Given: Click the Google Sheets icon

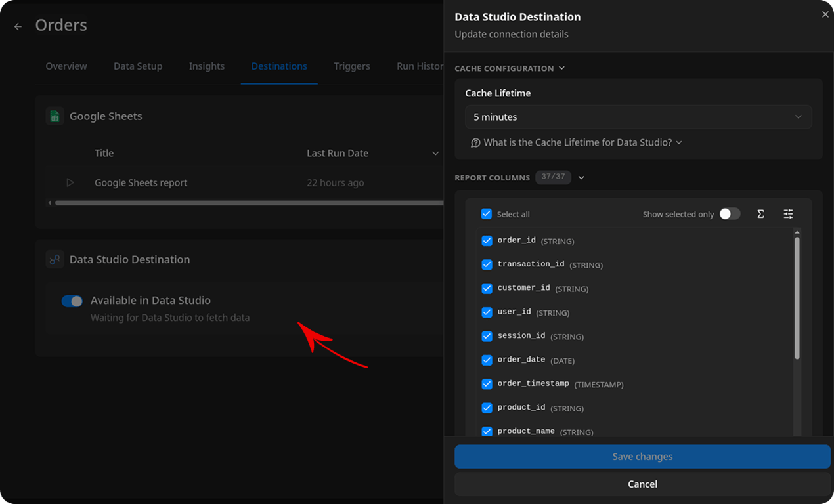Looking at the screenshot, I should 55,116.
